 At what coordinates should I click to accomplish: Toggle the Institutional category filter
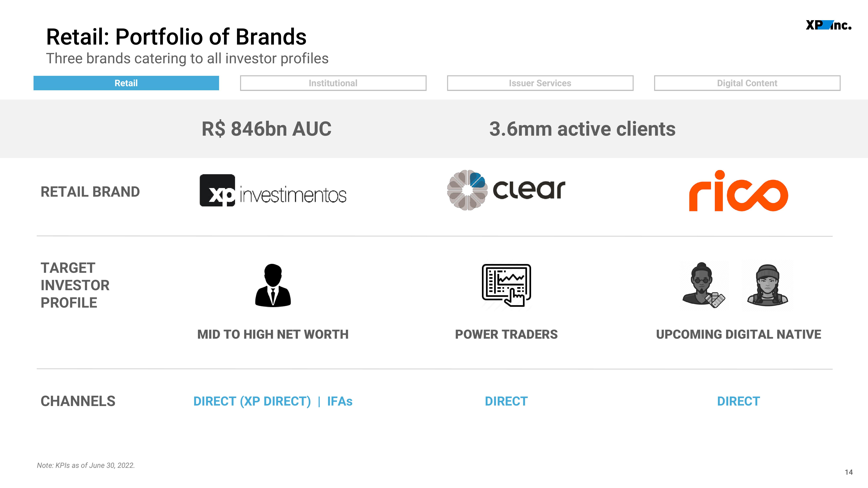point(333,83)
